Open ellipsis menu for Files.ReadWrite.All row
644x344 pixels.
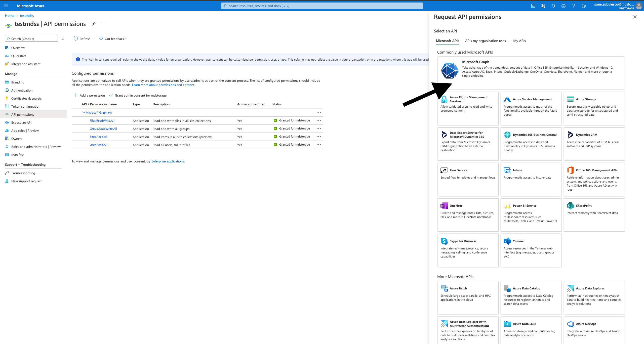318,120
